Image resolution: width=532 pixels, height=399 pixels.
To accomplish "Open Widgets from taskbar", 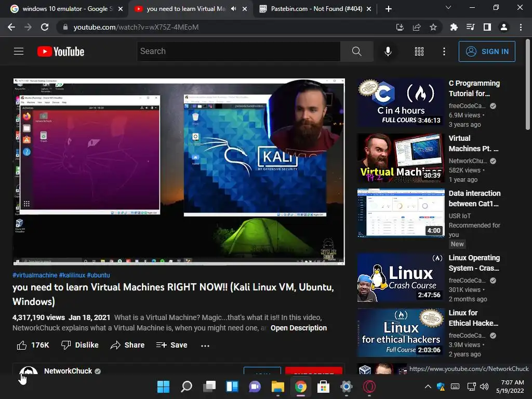I will pos(232,387).
